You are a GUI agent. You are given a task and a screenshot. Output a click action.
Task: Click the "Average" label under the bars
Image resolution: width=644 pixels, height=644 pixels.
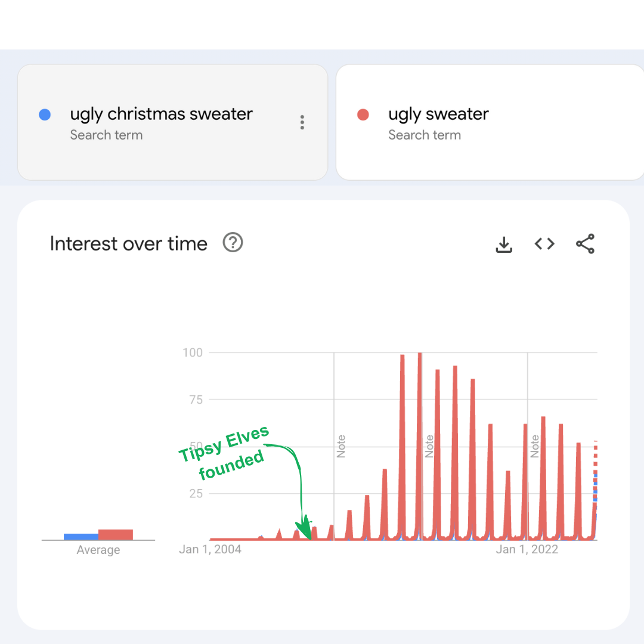[x=98, y=550]
